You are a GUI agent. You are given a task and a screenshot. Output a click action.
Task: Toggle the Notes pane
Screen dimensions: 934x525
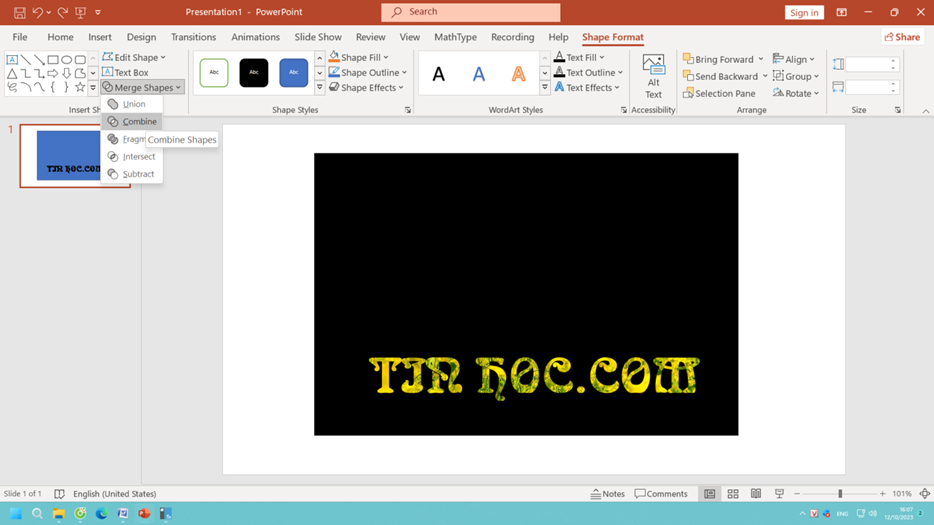pos(608,494)
